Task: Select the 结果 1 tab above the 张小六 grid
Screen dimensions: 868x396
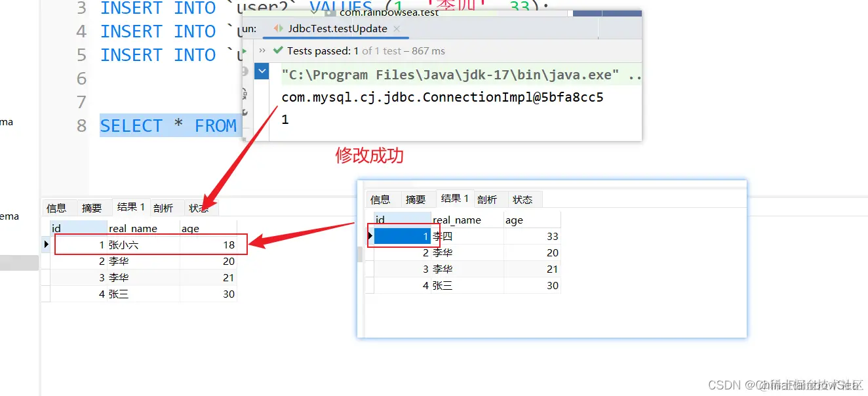Action: (131, 207)
